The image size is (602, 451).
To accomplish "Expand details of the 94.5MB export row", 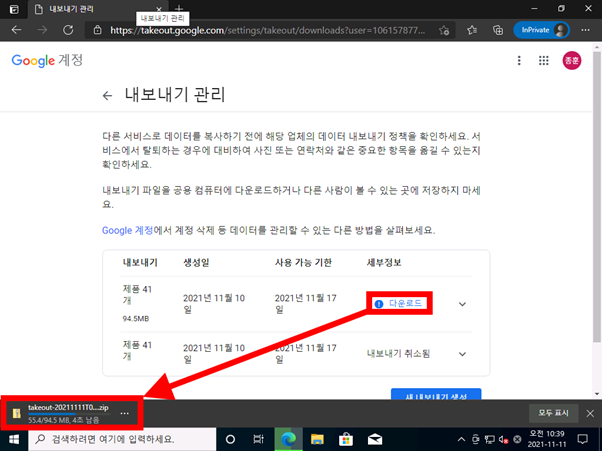I will [462, 304].
